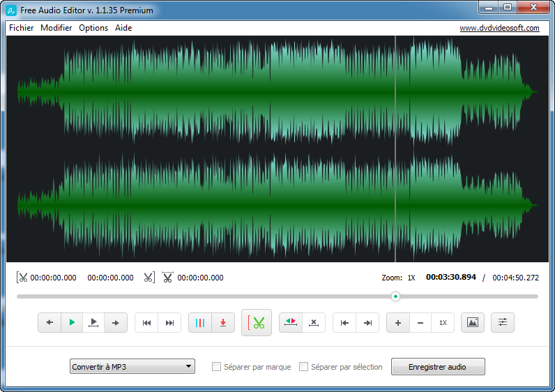The width and height of the screenshot is (555, 392).
Task: Click the play selection button
Action: (x=93, y=322)
